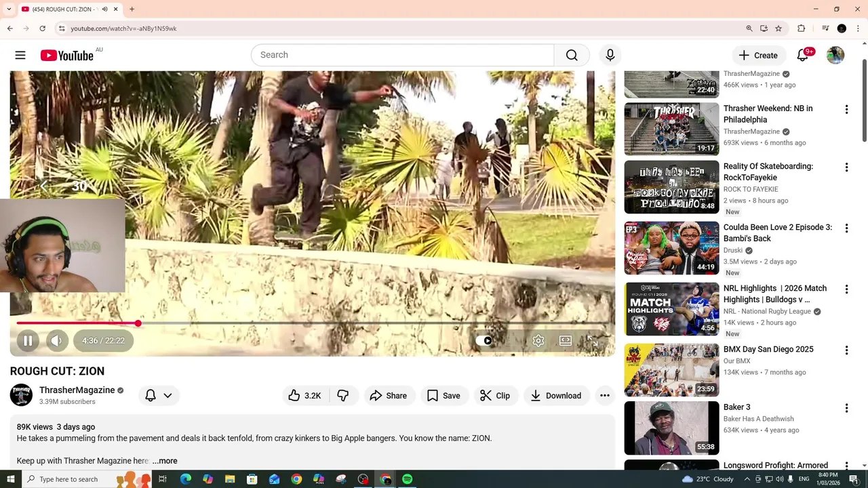Open the Longsword Profight: Armored video title
The image size is (868, 488).
tap(775, 466)
